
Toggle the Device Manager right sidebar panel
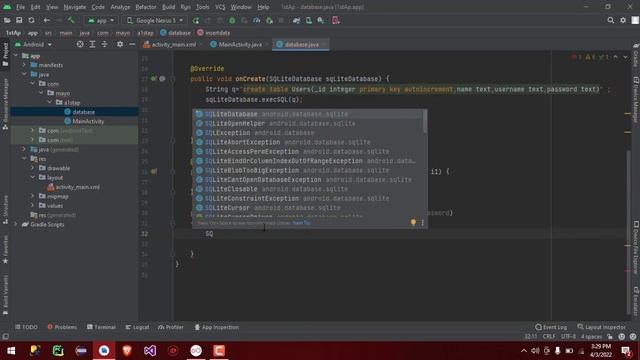[x=636, y=100]
